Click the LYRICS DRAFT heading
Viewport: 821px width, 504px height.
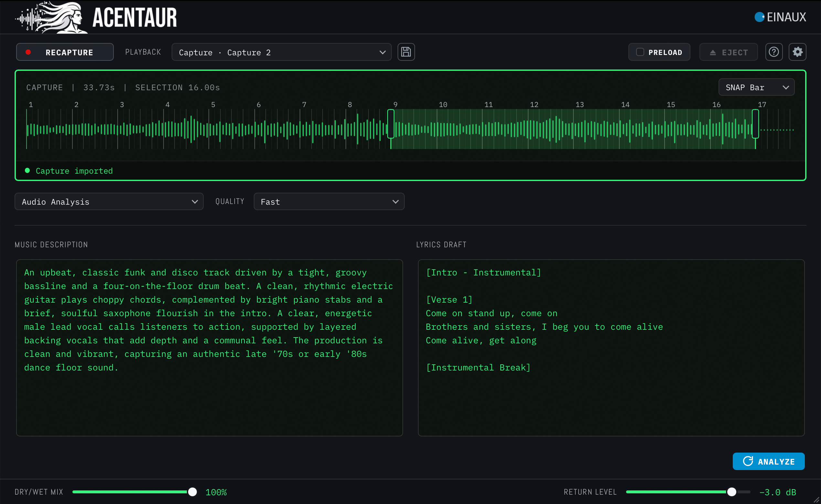pyautogui.click(x=441, y=245)
